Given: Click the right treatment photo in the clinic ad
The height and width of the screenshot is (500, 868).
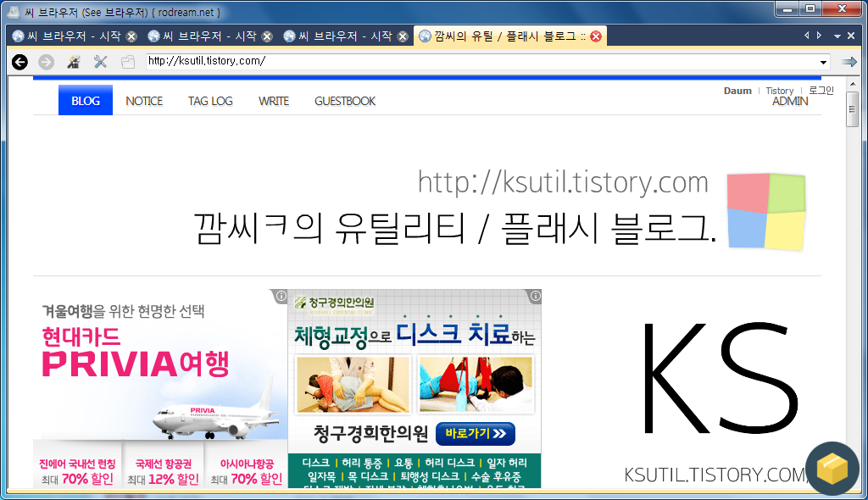Looking at the screenshot, I should pos(476,385).
